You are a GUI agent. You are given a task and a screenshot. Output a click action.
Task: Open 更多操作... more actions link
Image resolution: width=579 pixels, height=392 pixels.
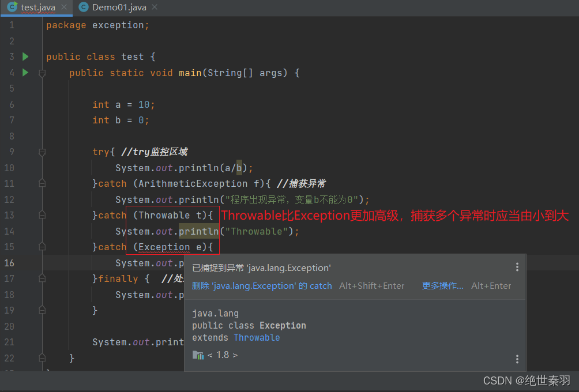point(442,286)
